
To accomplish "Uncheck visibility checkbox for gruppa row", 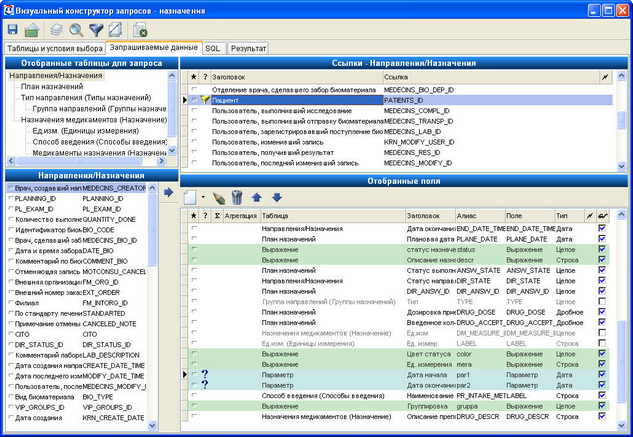I will tap(602, 406).
